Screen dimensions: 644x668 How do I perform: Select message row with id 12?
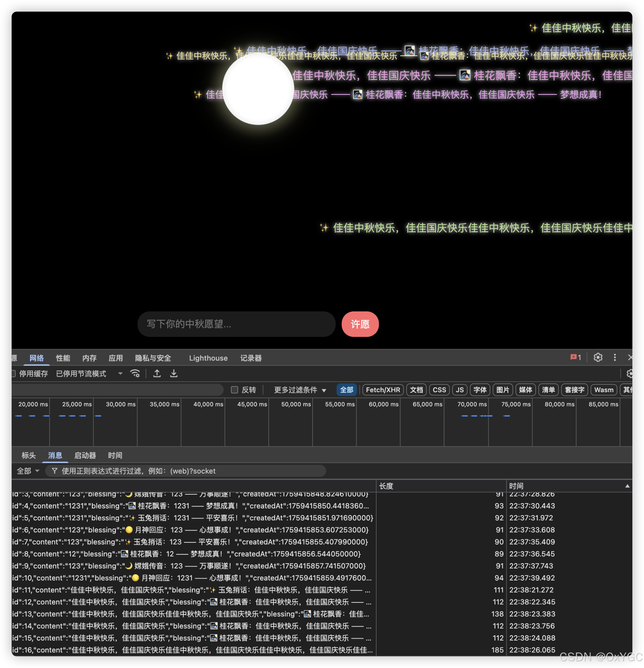pyautogui.click(x=322, y=602)
